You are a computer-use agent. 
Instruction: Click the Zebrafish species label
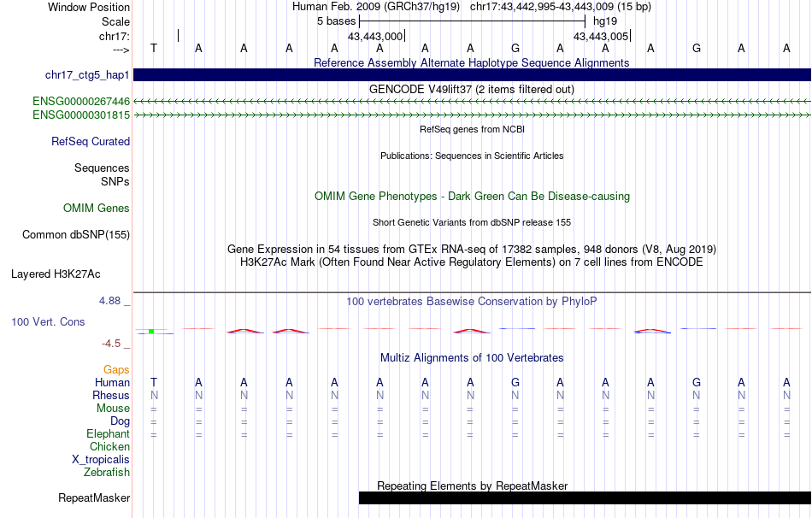[x=107, y=473]
